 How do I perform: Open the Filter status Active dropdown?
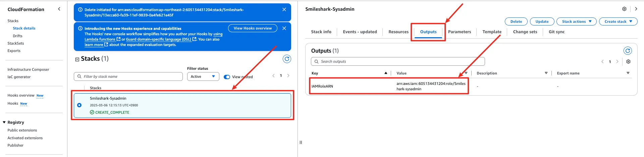point(203,76)
